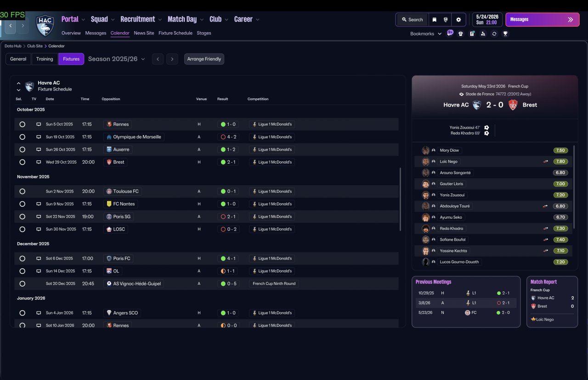Open the scouting search person bookmark icon
This screenshot has height=380, width=588.
[x=483, y=34]
